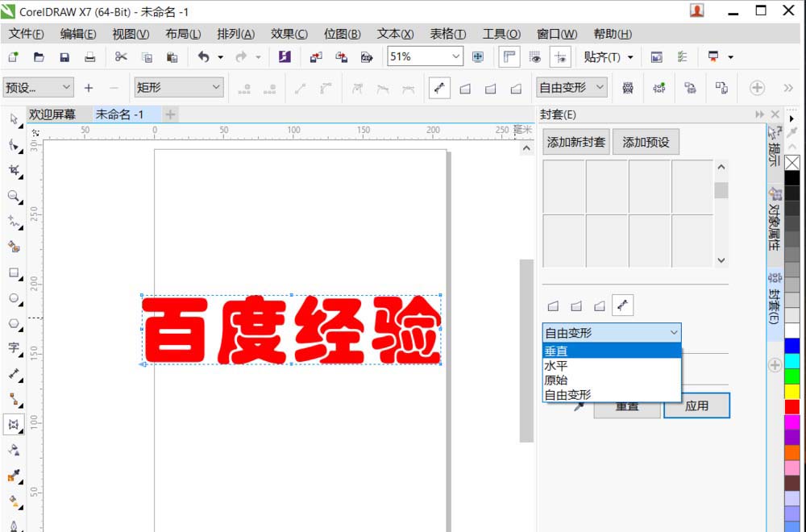Select the Pick tool arrow
This screenshot has width=806, height=532.
click(14, 119)
